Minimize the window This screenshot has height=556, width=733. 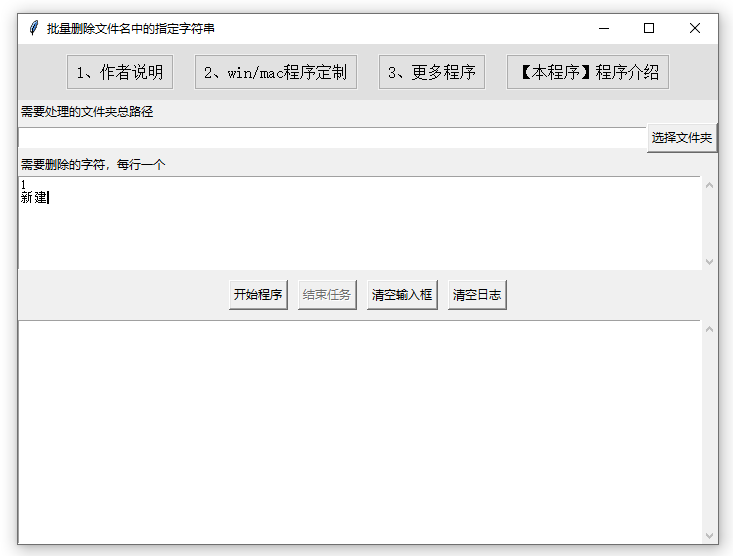pyautogui.click(x=604, y=29)
